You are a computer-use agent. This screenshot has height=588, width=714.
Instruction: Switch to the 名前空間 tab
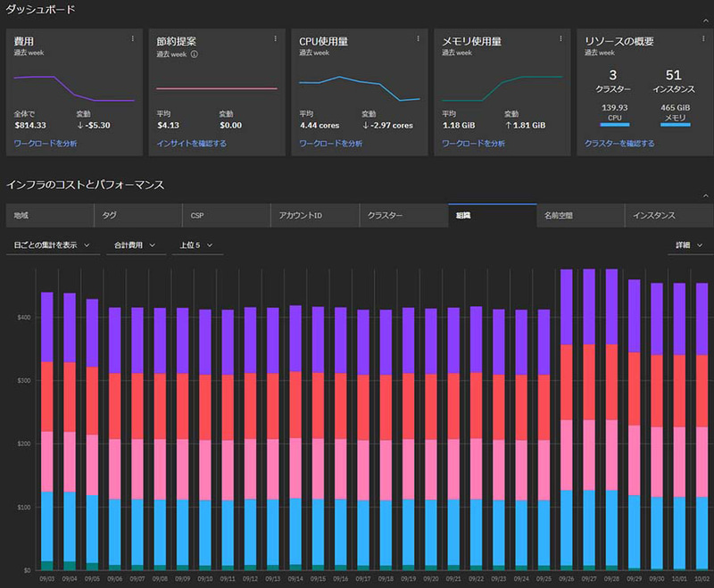(580, 216)
